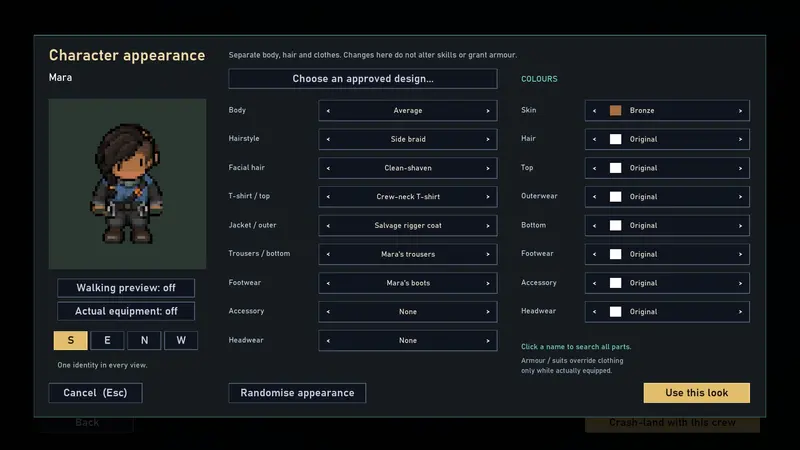Click previous arrow for Headwear part None
800x450 pixels.
click(x=328, y=340)
